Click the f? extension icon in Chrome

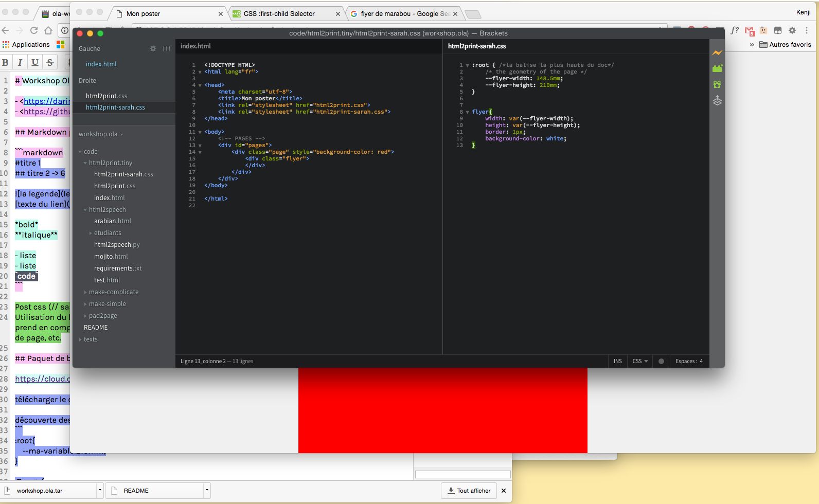735,30
